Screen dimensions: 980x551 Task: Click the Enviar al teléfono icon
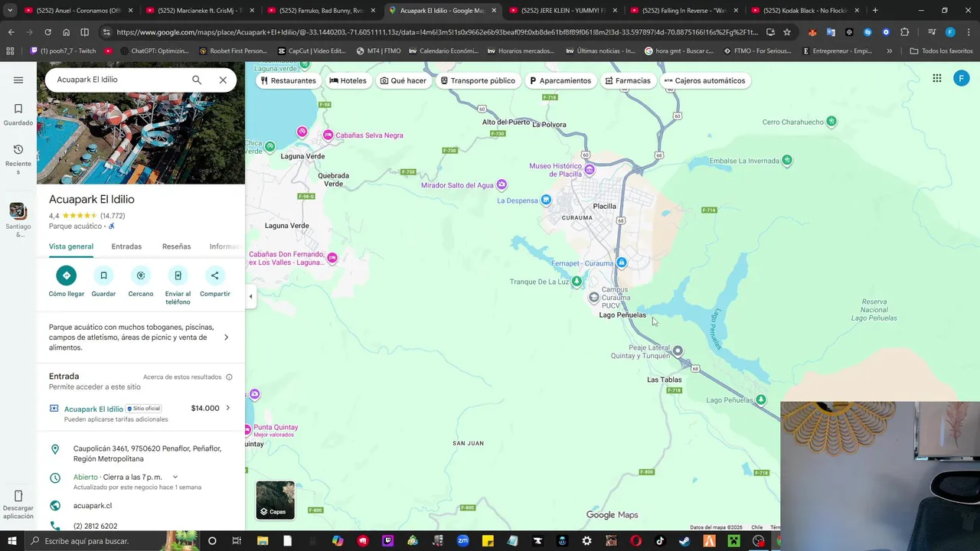(x=178, y=275)
